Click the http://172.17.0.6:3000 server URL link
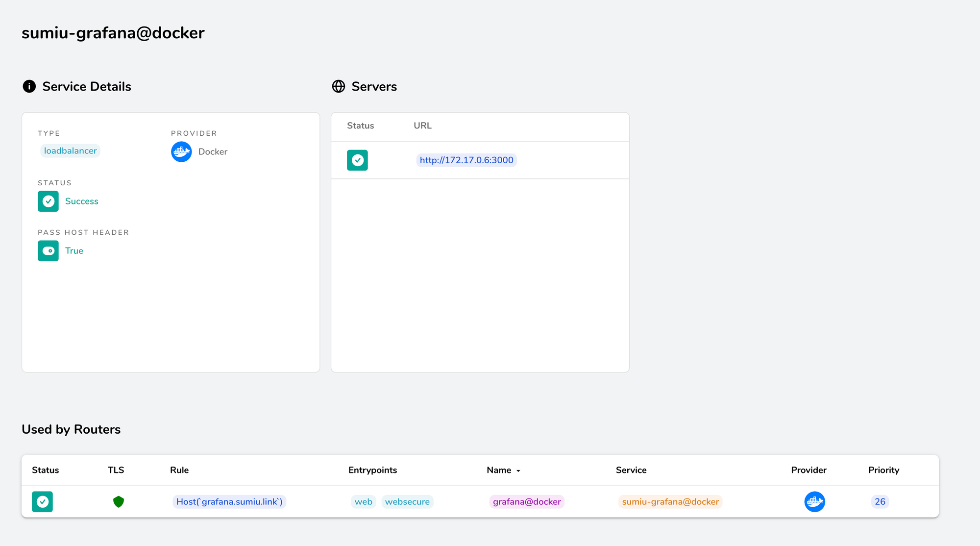 [x=466, y=160]
